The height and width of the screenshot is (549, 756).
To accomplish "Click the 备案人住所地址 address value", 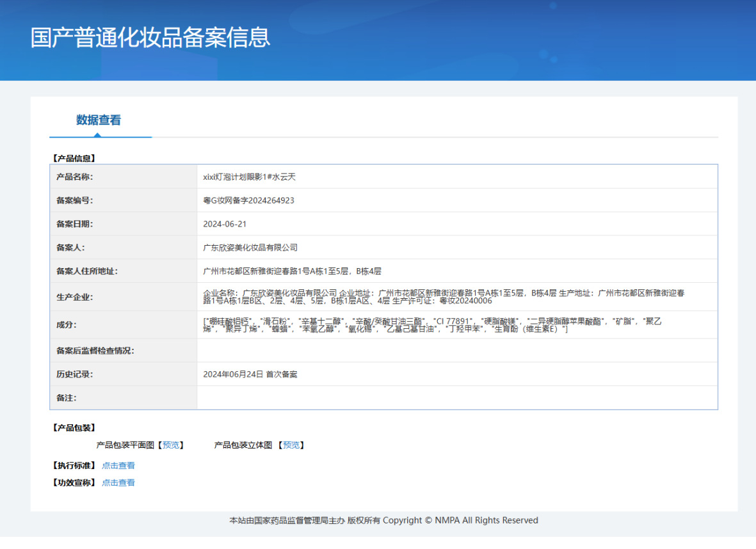I will [x=292, y=271].
